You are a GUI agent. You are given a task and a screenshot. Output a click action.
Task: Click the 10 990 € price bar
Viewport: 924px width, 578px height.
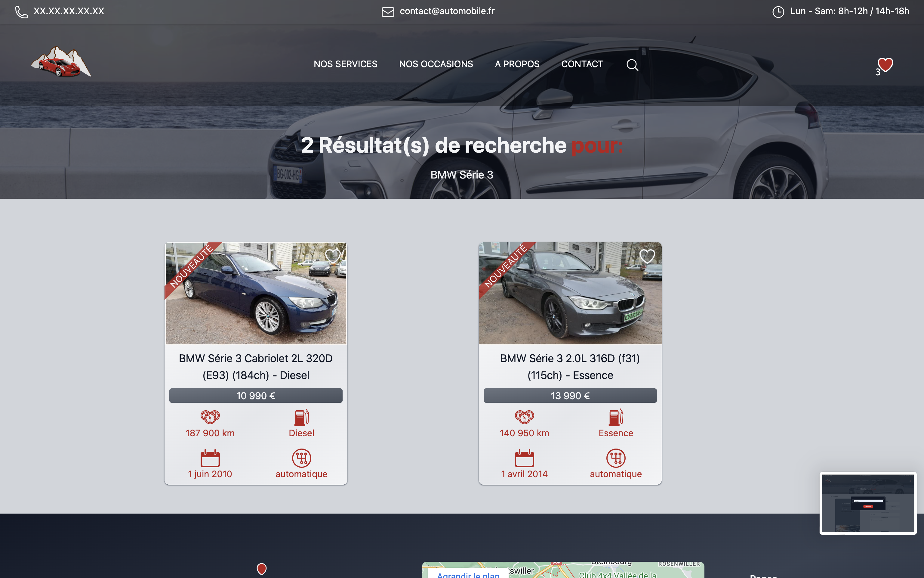[256, 396]
